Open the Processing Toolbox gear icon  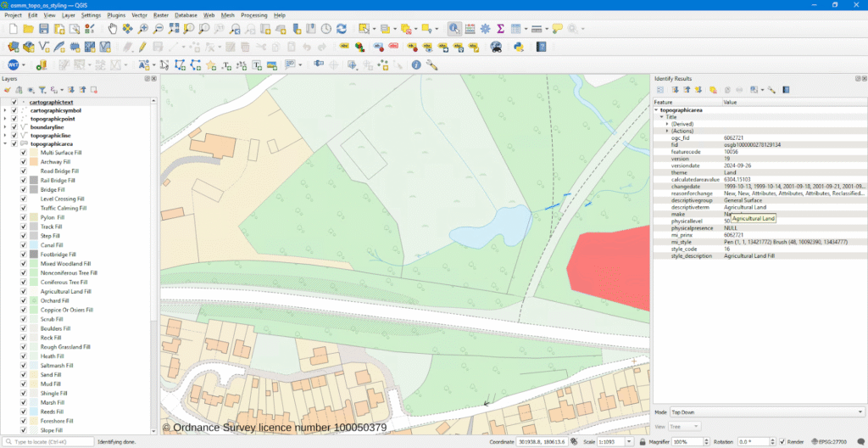click(485, 29)
